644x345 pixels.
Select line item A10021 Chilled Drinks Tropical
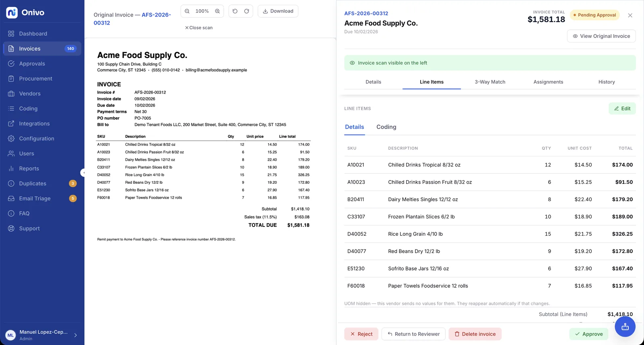pyautogui.click(x=490, y=165)
